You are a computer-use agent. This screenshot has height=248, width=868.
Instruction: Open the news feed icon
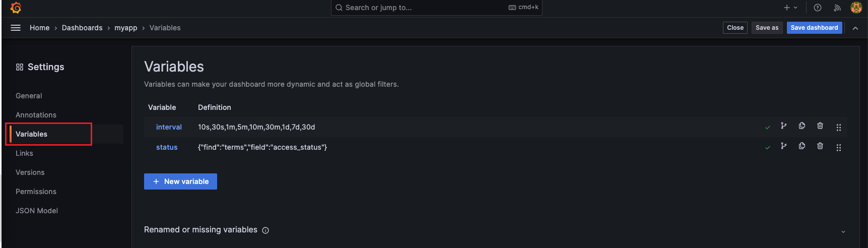tap(837, 8)
